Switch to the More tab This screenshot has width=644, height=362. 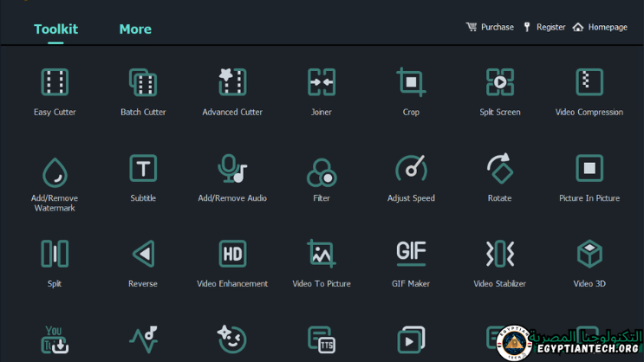(x=135, y=29)
